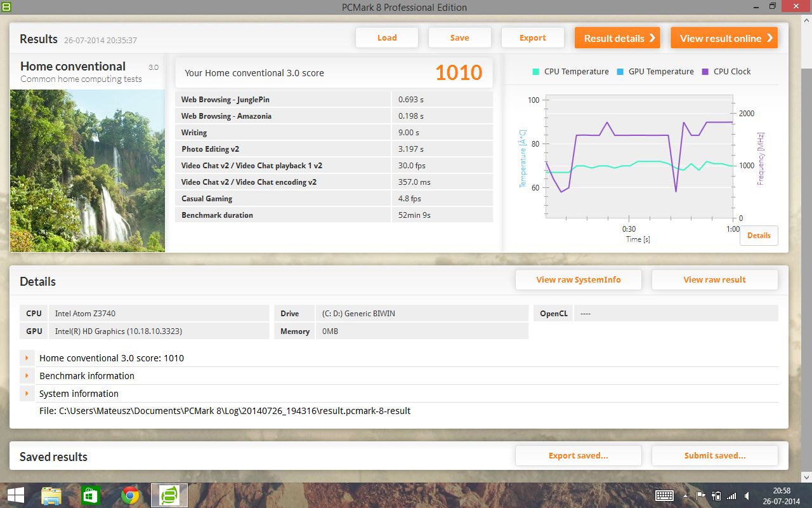Click the Photo Editing v2 row

tap(334, 149)
